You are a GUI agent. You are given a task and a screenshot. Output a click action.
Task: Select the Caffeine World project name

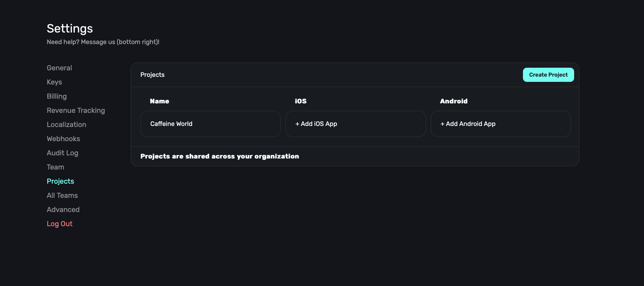[171, 124]
